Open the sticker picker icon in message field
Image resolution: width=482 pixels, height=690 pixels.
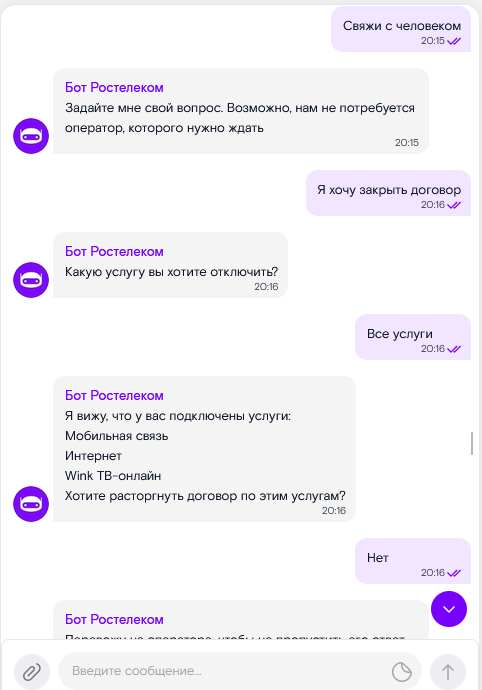coord(401,672)
